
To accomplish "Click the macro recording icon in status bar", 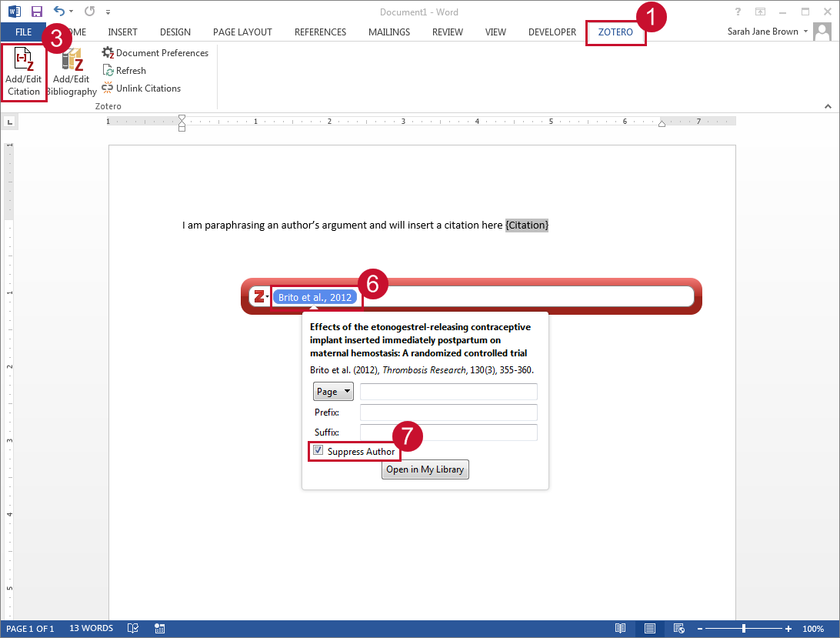I will click(160, 628).
